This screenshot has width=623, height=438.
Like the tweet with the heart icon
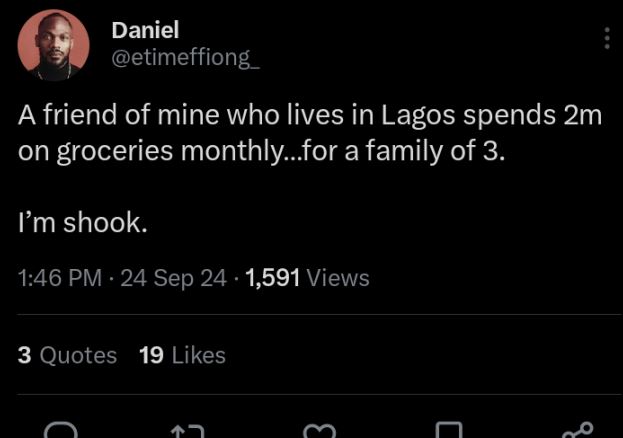point(318,430)
